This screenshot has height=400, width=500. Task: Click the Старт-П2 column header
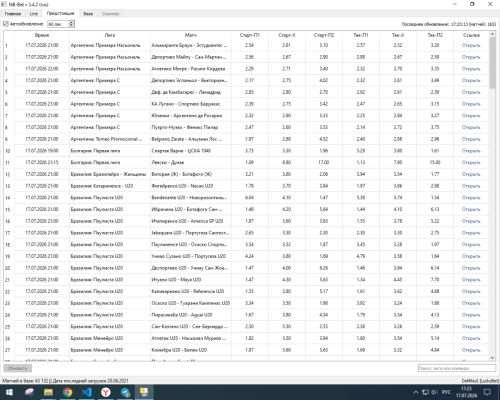click(324, 35)
